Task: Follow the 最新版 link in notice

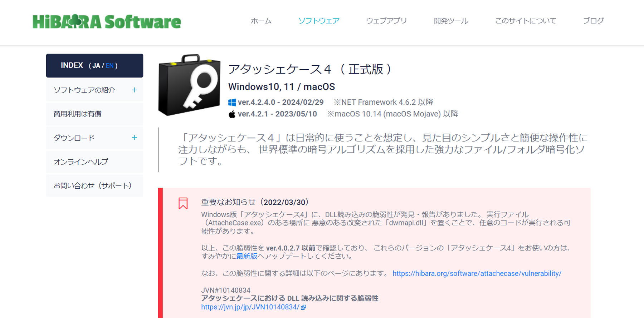Action: pyautogui.click(x=247, y=256)
